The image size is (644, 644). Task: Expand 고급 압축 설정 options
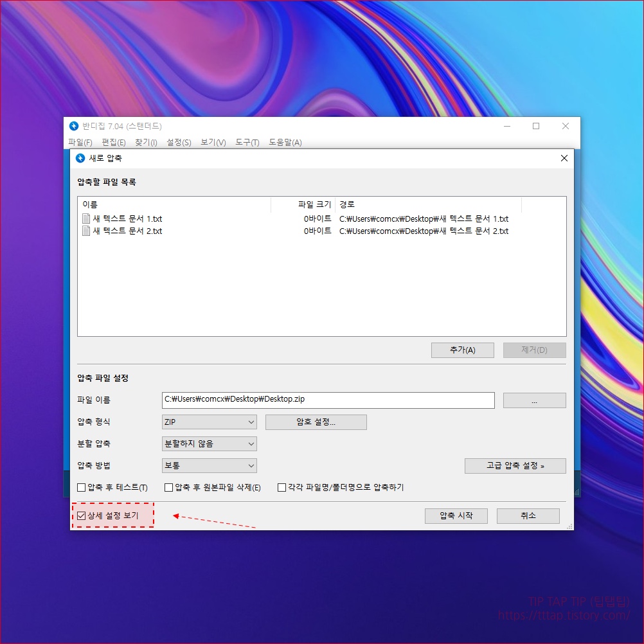[x=515, y=466]
